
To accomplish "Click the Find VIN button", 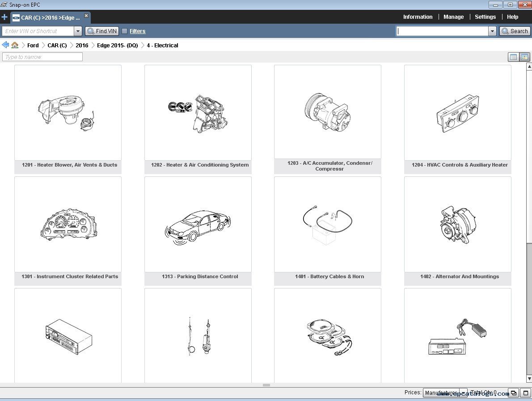I will coord(102,31).
